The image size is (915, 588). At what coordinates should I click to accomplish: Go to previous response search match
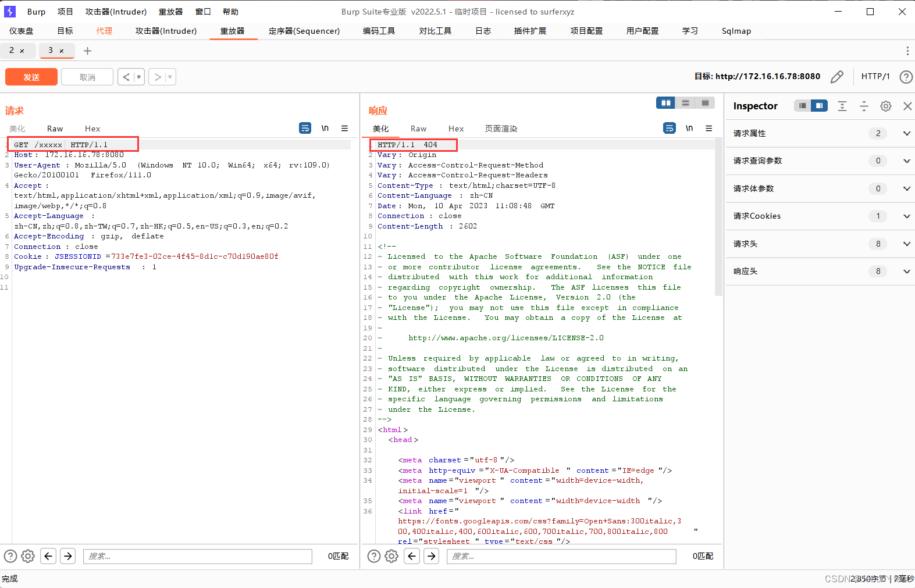pyautogui.click(x=412, y=557)
